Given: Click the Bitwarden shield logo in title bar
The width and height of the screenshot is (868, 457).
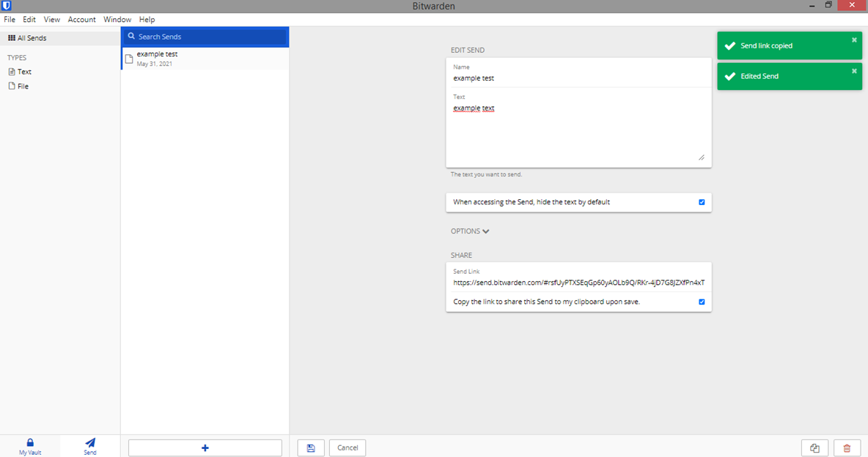Looking at the screenshot, I should tap(6, 6).
